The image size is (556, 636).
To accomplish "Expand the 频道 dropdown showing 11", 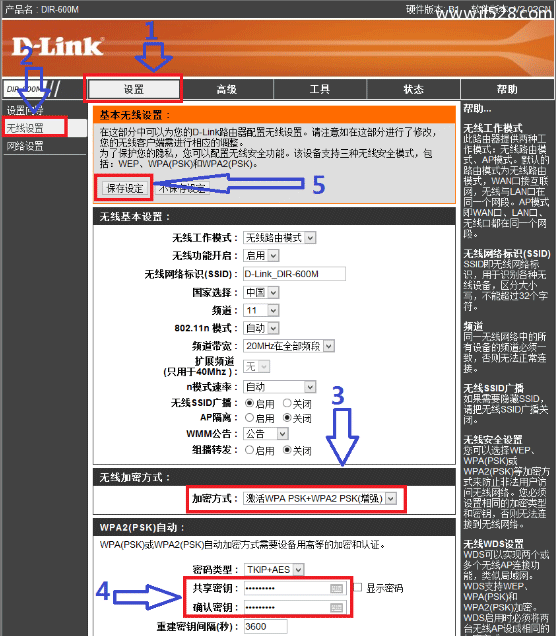I will (261, 310).
